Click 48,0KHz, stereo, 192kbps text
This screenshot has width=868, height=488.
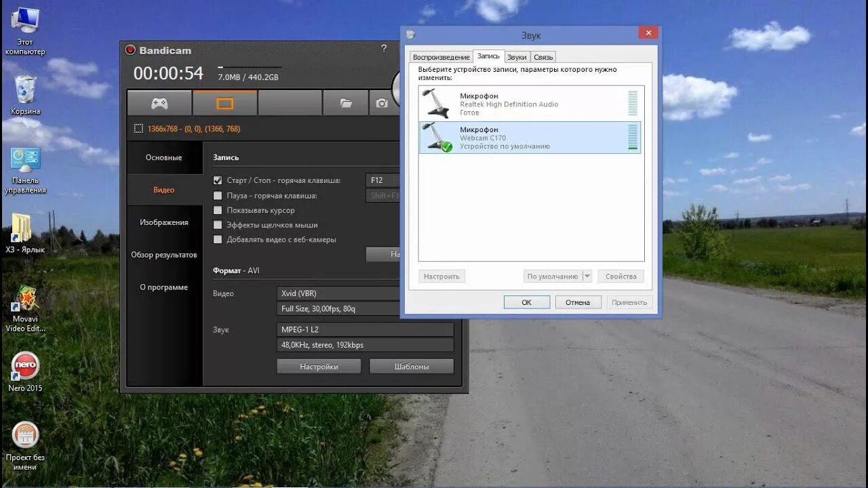(322, 345)
